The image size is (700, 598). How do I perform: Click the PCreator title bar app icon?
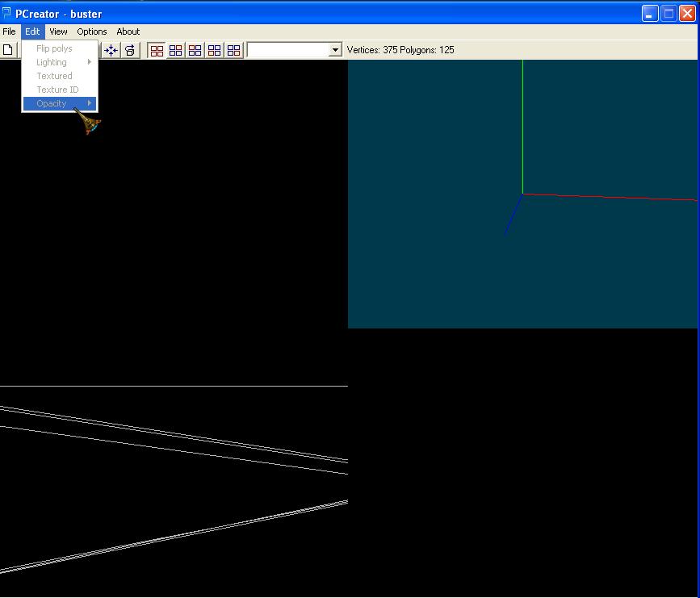coord(6,13)
